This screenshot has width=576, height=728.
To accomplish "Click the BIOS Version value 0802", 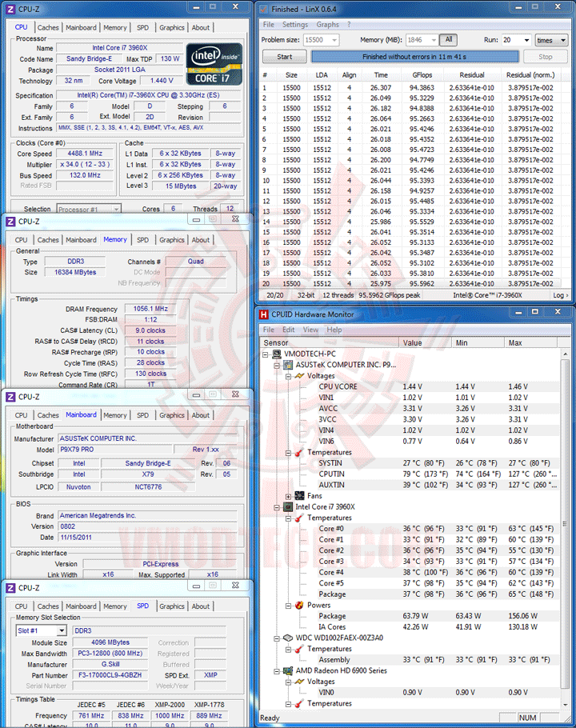I will click(147, 526).
